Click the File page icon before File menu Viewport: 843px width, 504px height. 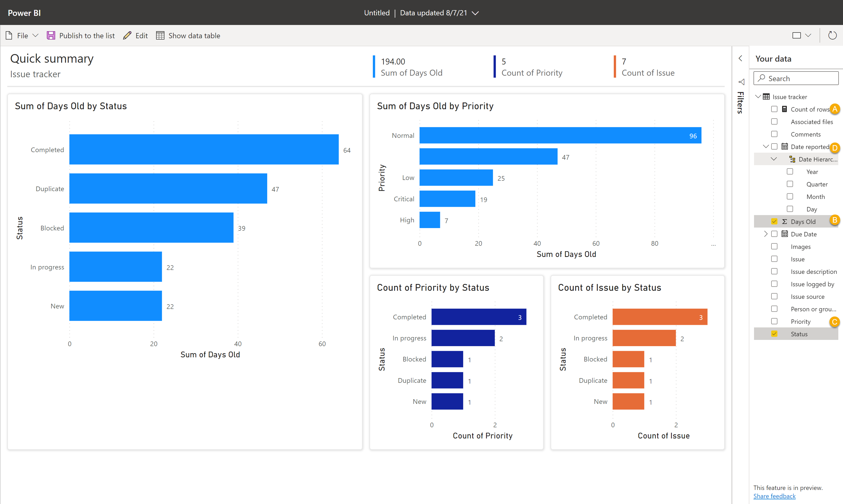click(9, 35)
